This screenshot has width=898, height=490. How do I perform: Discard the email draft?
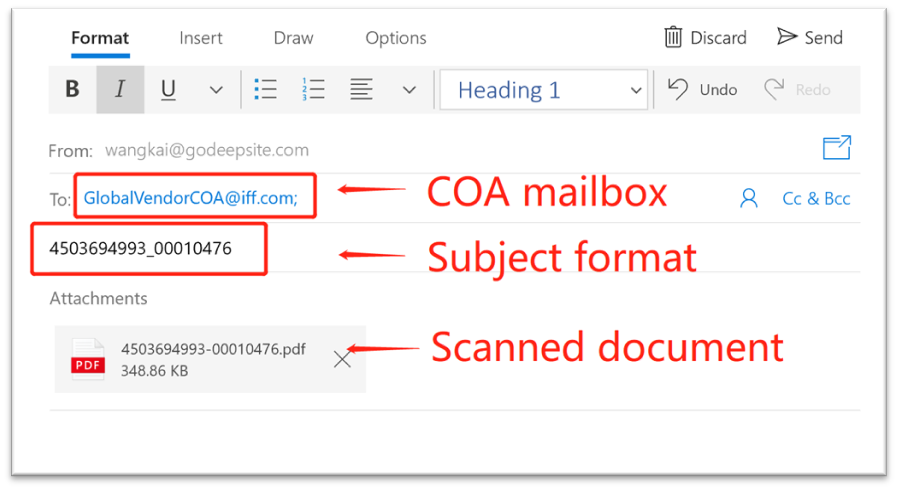pos(705,38)
